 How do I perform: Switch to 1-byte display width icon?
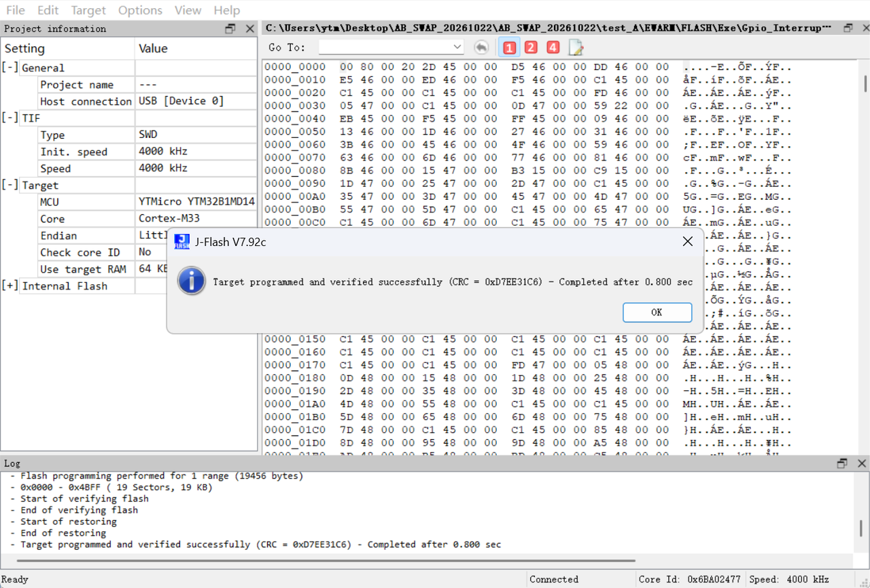(x=509, y=47)
